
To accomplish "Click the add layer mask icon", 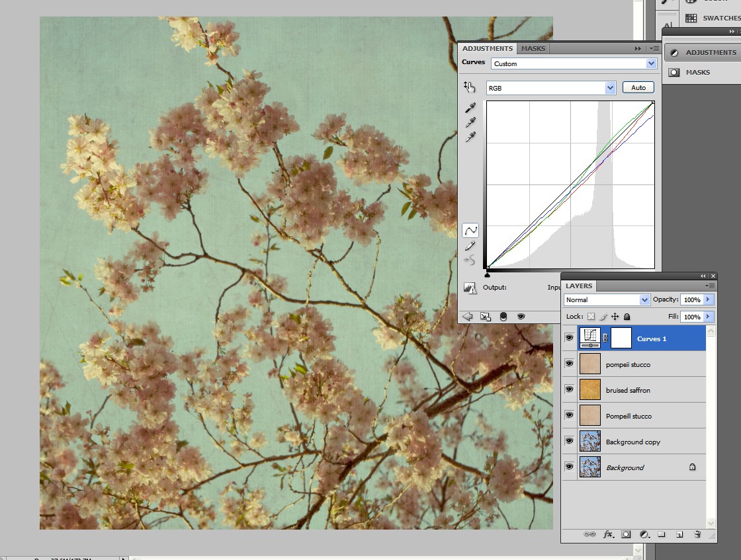I will tap(626, 534).
